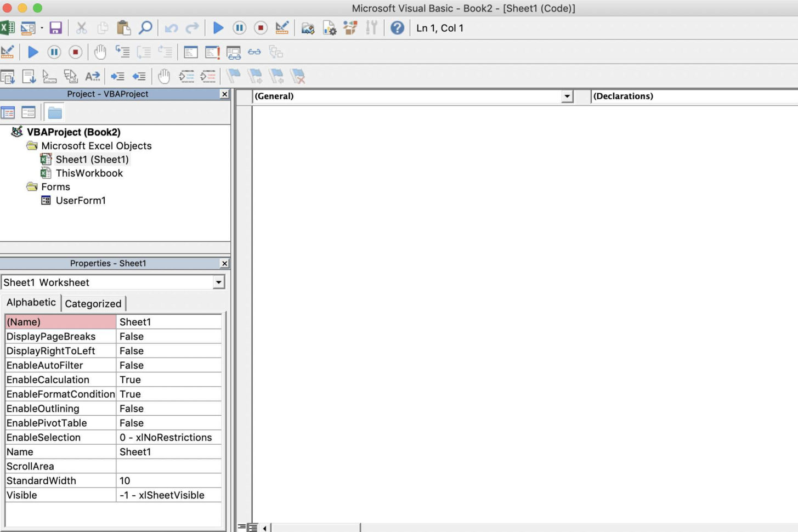Click the Quick Watch glasses icon

pos(254,52)
